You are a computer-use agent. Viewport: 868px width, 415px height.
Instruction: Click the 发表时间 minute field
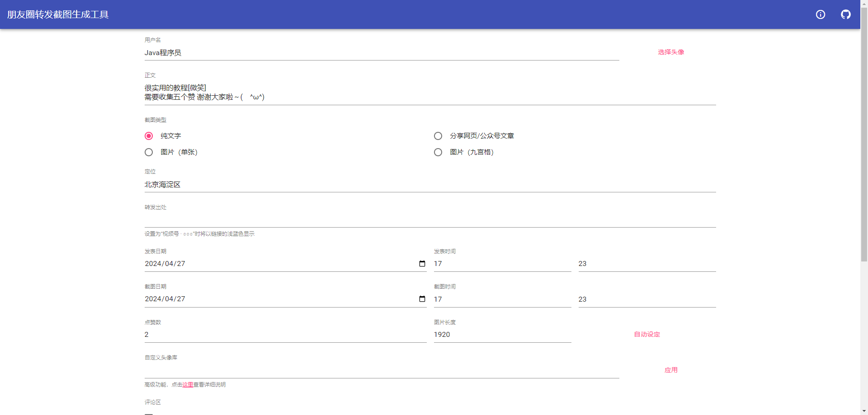[647, 264]
